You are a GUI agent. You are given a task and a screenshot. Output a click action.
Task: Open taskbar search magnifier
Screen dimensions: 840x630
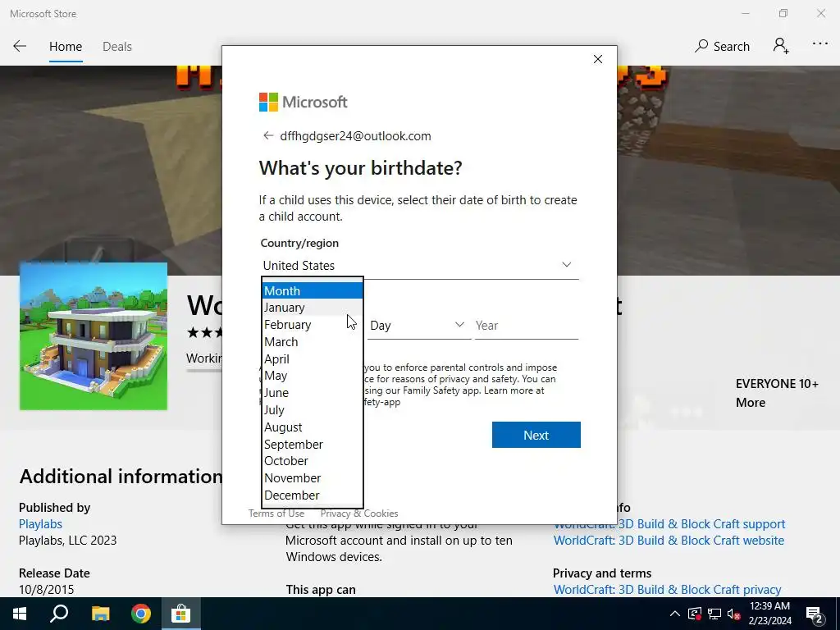pos(59,614)
